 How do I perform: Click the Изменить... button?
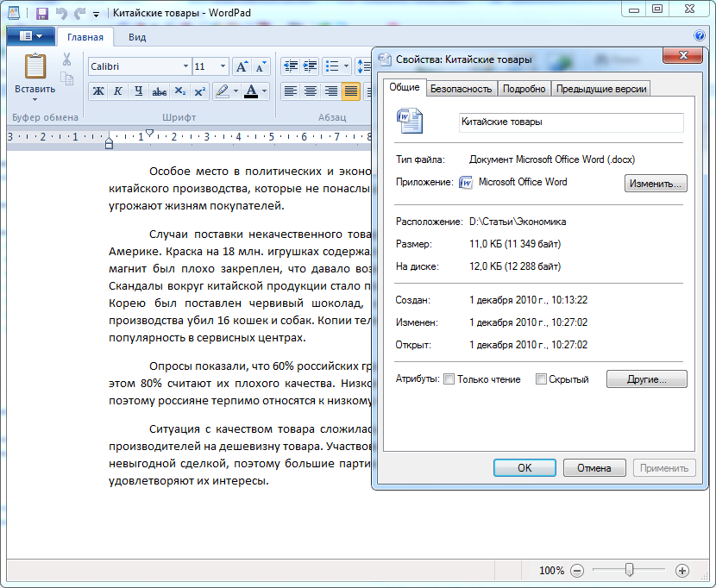[x=656, y=183]
